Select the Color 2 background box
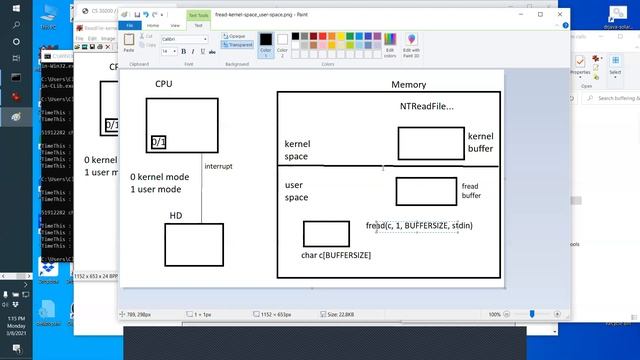The width and height of the screenshot is (640, 360). pyautogui.click(x=282, y=45)
